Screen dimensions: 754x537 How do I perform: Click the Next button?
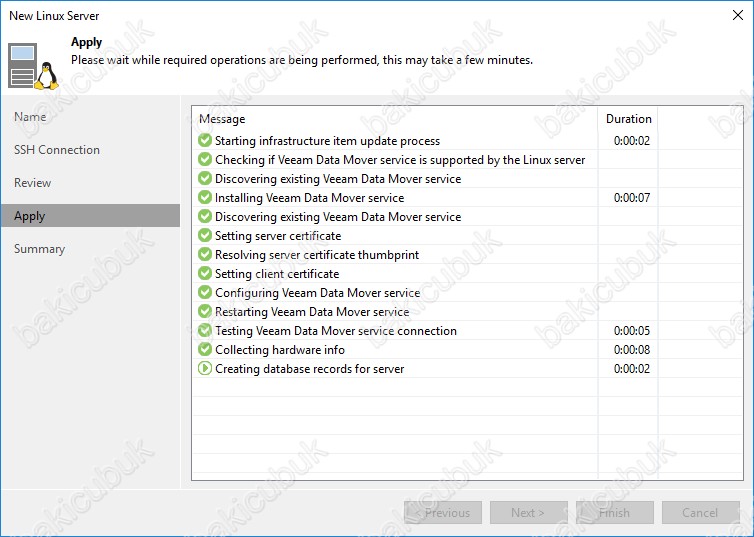[x=528, y=512]
